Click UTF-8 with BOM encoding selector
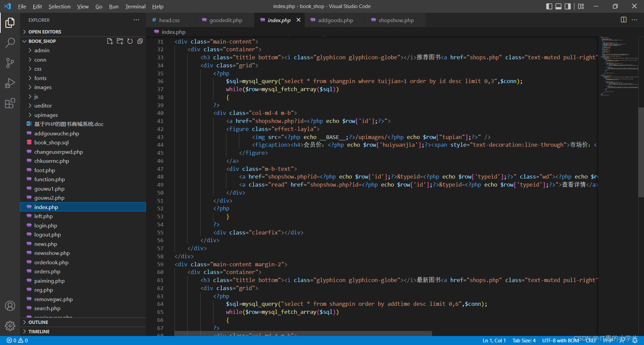This screenshot has height=345, width=644. tap(560, 340)
